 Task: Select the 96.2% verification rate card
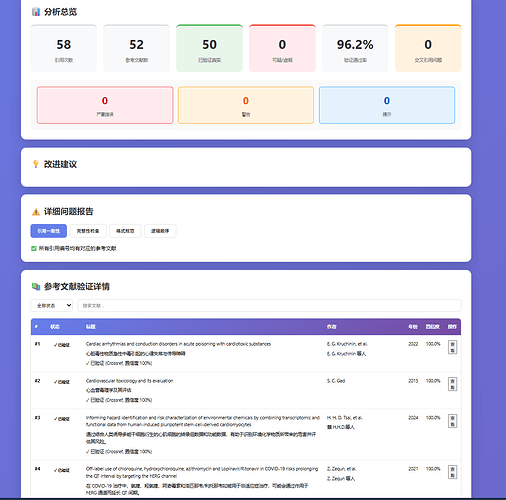tap(355, 48)
